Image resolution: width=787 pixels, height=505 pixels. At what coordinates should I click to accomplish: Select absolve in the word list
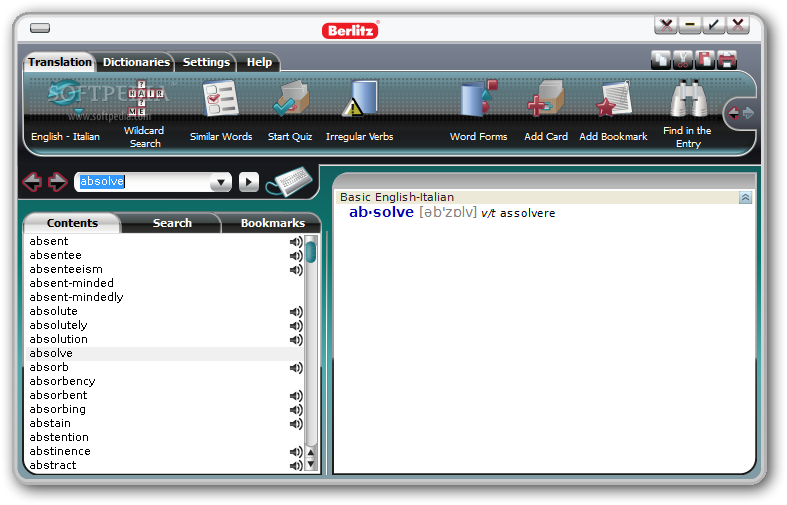pos(164,353)
